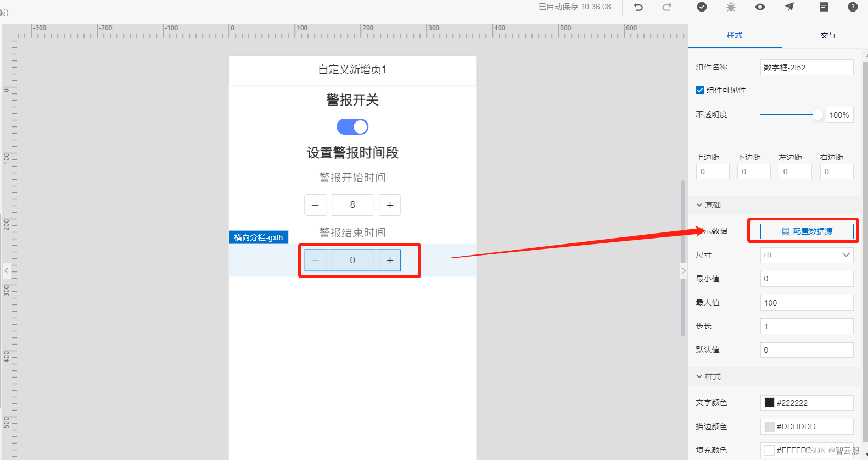Click the 填充颜色 white color swatch
This screenshot has height=460, width=868.
(x=769, y=450)
